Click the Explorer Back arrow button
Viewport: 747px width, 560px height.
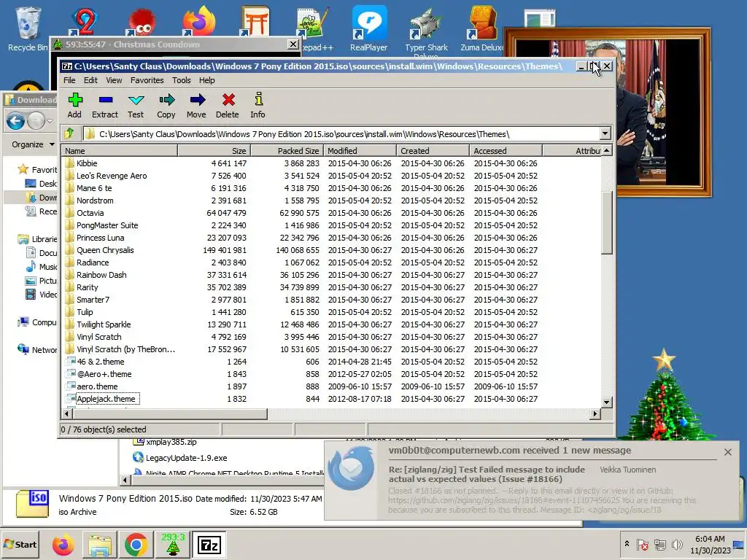point(16,121)
